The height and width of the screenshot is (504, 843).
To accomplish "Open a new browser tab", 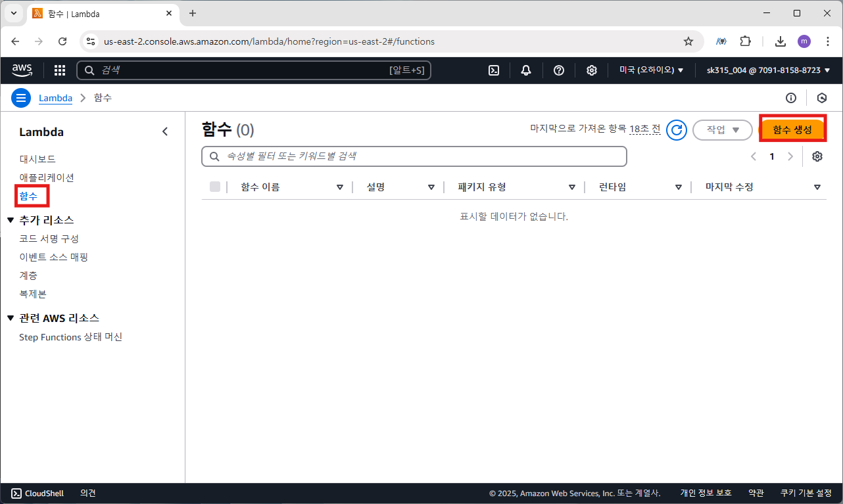I will [x=192, y=13].
